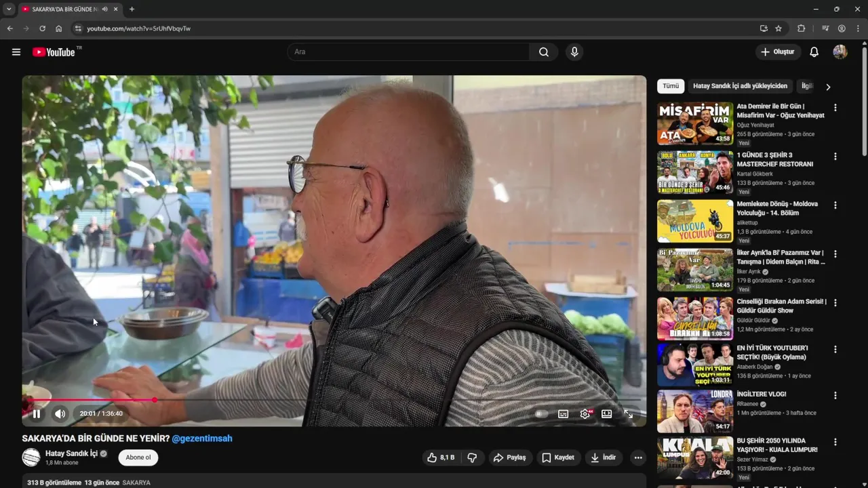Image resolution: width=868 pixels, height=488 pixels.
Task: Click into the Ara search field
Action: (x=409, y=52)
